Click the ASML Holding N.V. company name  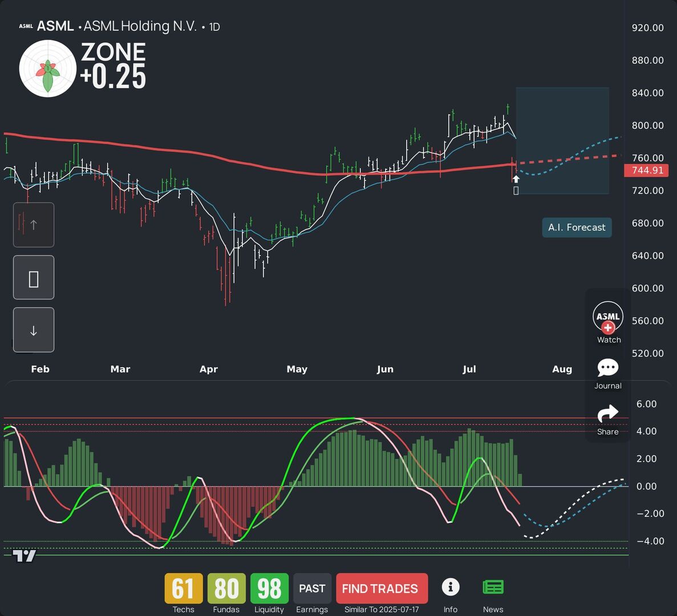click(x=140, y=26)
